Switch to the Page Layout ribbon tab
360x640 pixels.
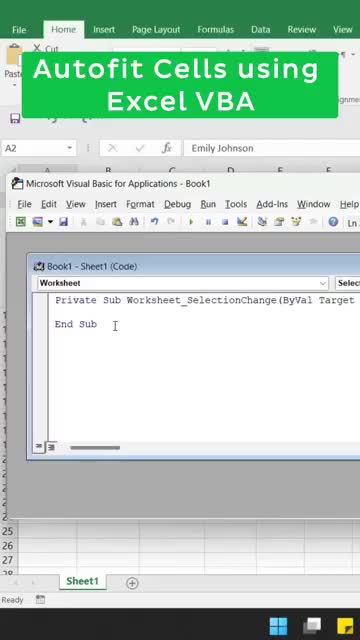point(156,29)
